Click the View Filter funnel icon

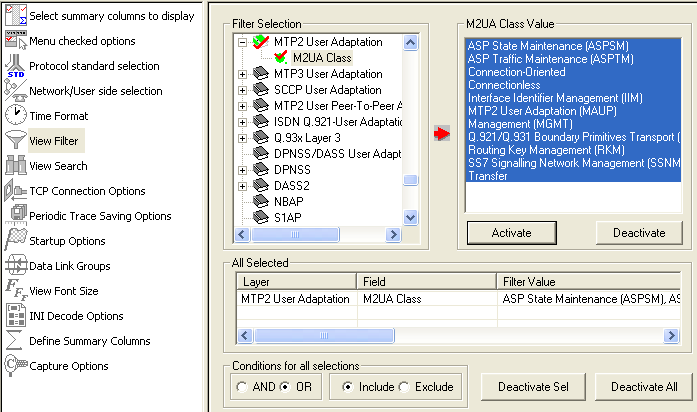15,141
